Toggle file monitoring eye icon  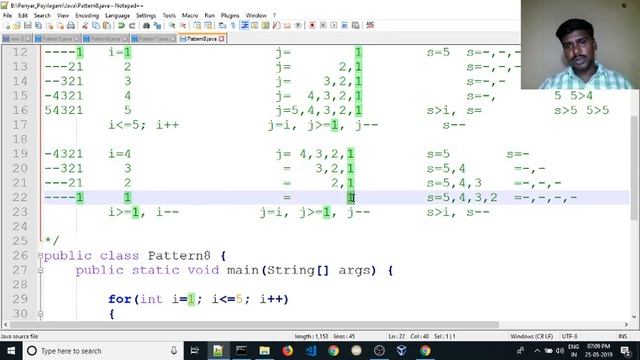(x=298, y=26)
